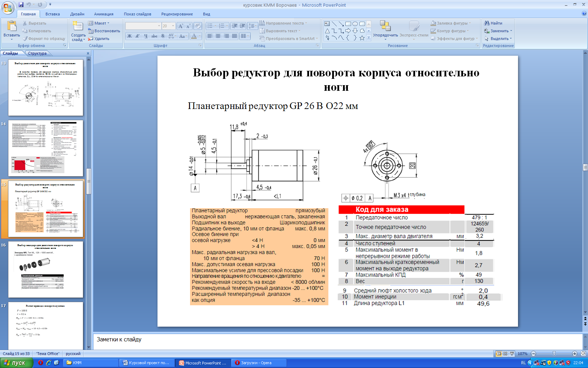Select slide 16 encoder thumbnail
The height and width of the screenshot is (368, 588).
tap(45, 270)
